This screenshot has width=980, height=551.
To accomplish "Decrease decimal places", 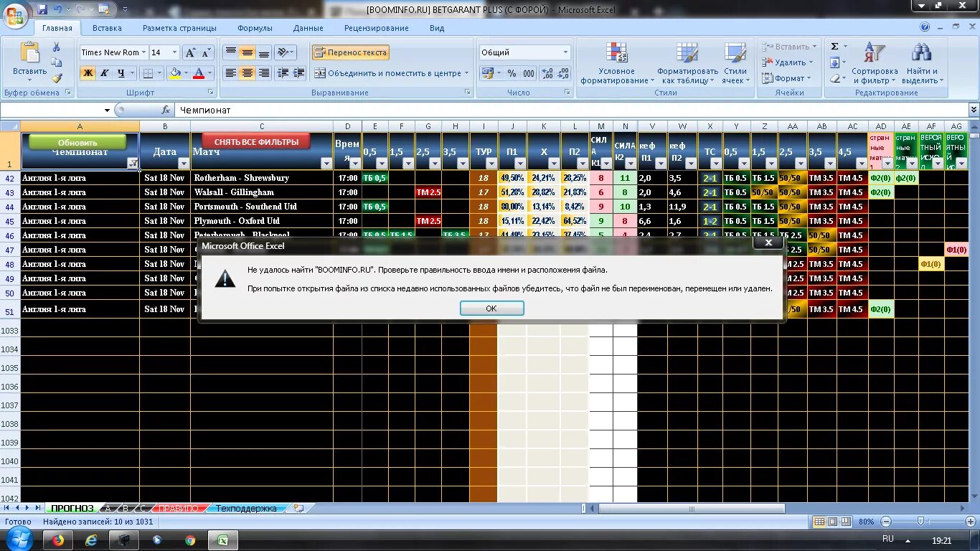I will pyautogui.click(x=563, y=73).
